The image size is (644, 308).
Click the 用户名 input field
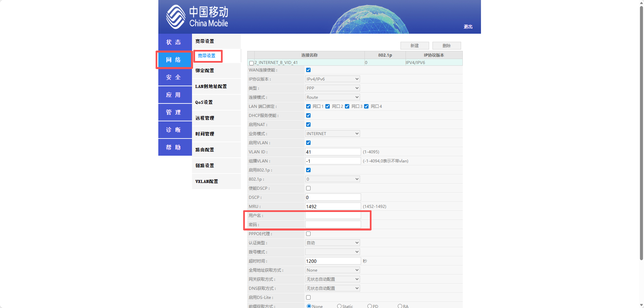[333, 216]
